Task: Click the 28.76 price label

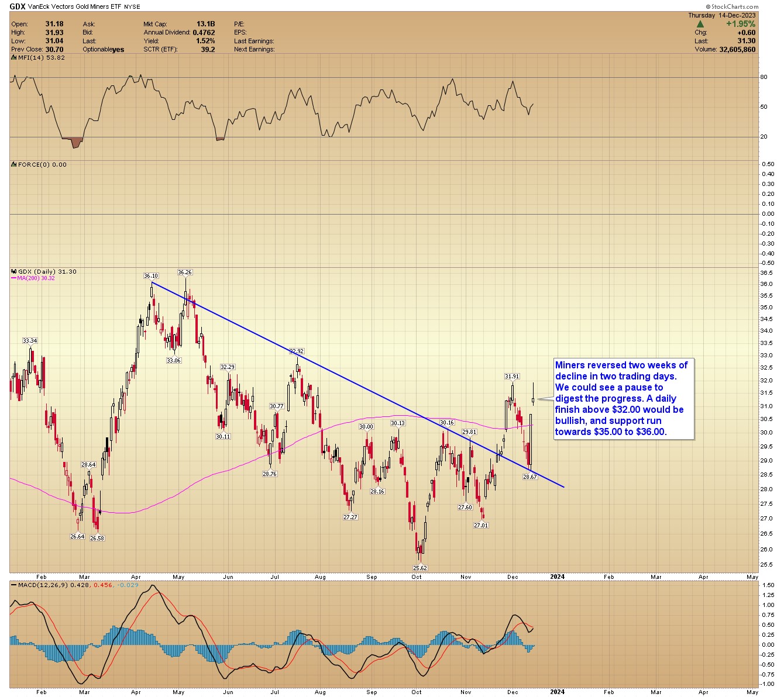Action: click(x=270, y=474)
